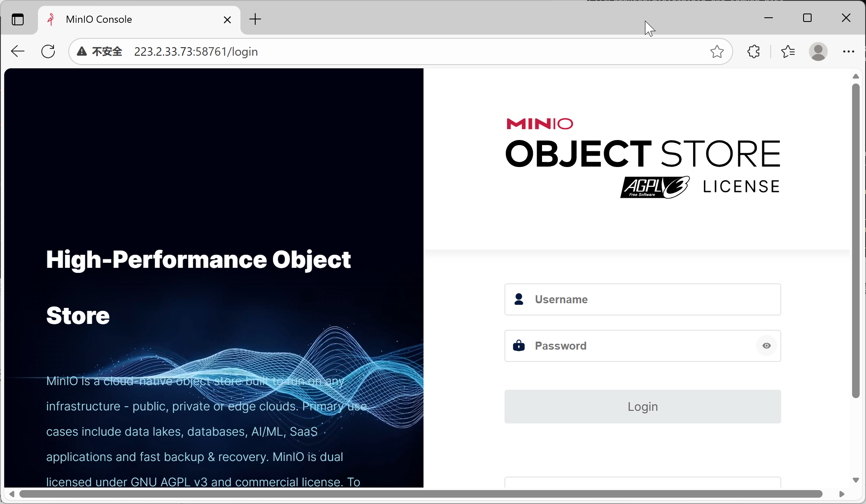Click the scrollbar up arrow
Screen dimensions: 866x504
point(856,76)
